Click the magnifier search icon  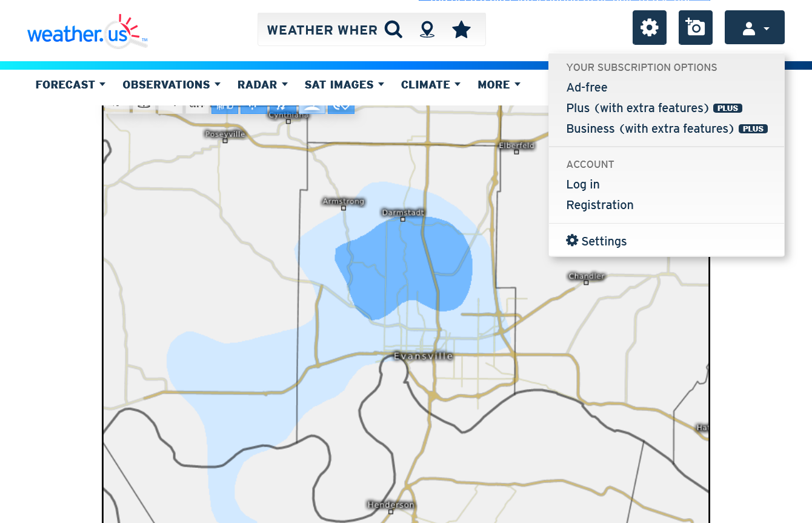tap(394, 29)
